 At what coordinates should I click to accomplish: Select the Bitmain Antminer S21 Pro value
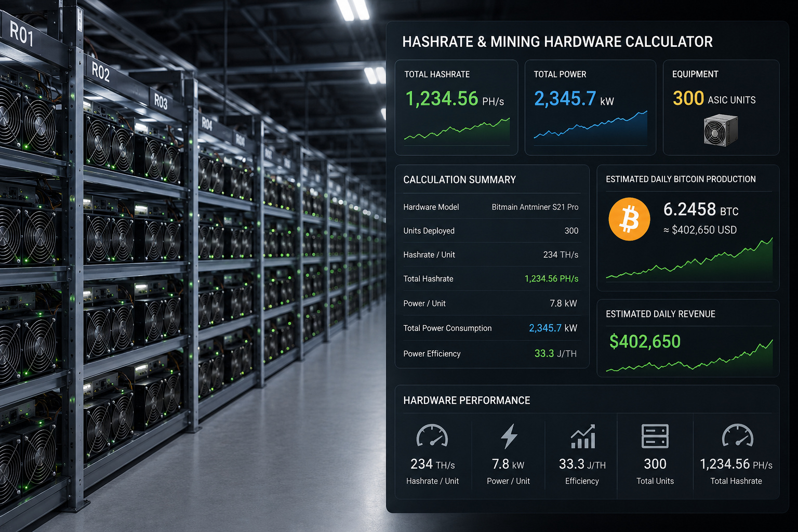pos(535,207)
